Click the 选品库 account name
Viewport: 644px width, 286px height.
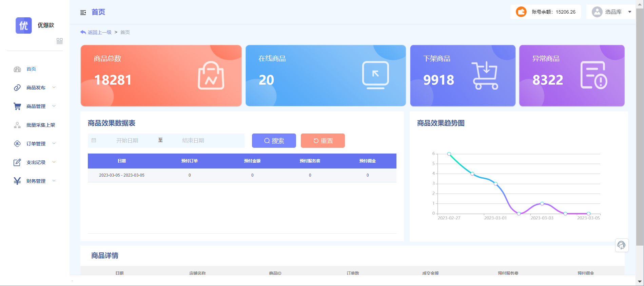pyautogui.click(x=613, y=12)
